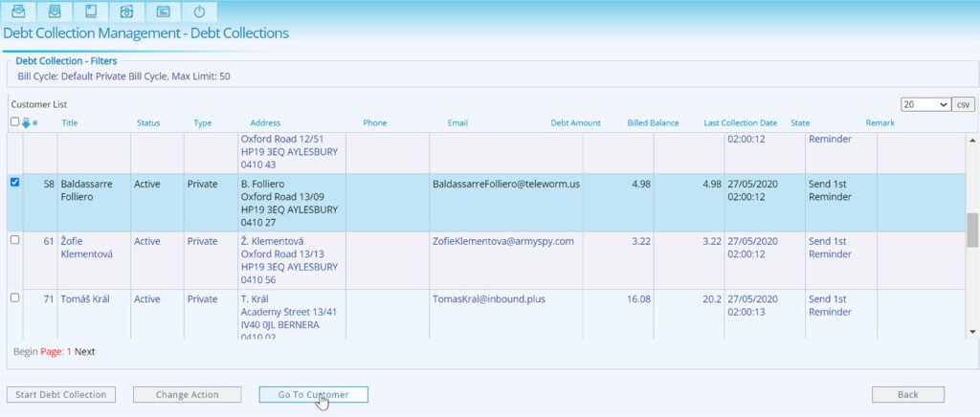
Task: Select the name Žofie Klementová
Action: (87, 248)
